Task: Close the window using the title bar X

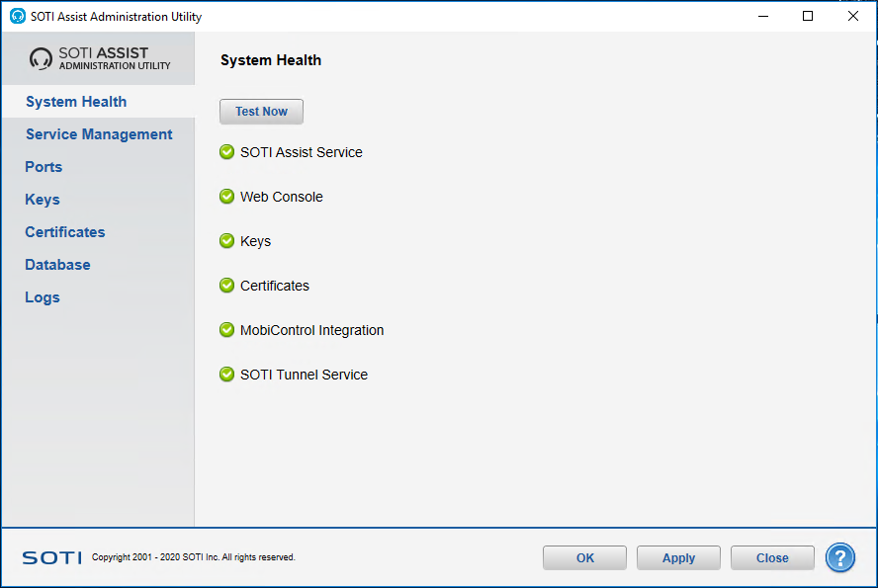Action: (853, 16)
